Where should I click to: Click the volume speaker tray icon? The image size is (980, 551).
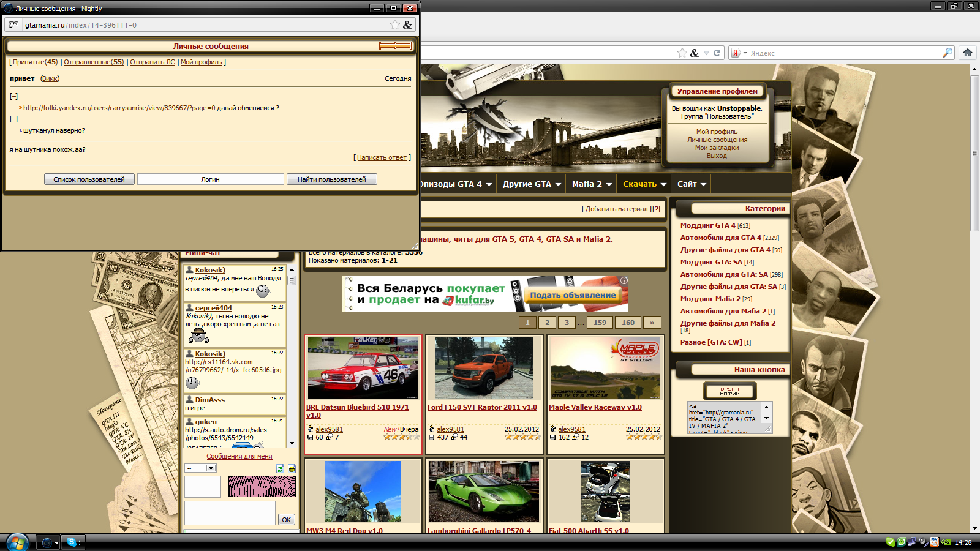tap(923, 542)
